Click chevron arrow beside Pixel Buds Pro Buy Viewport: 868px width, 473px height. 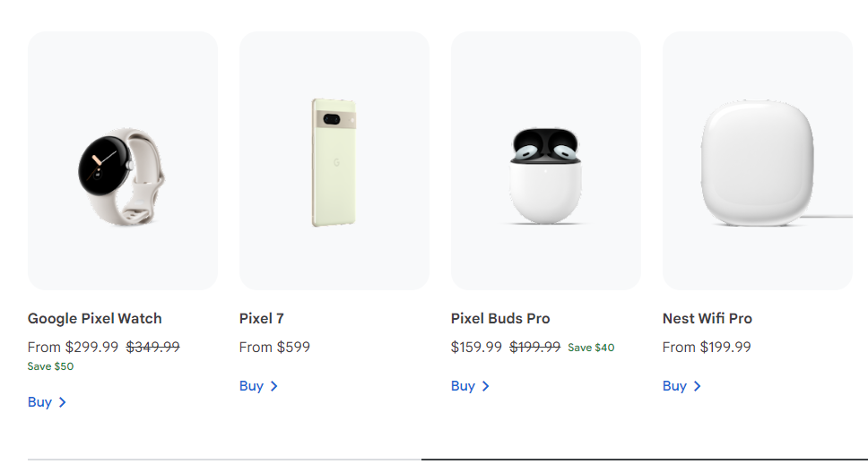[485, 386]
